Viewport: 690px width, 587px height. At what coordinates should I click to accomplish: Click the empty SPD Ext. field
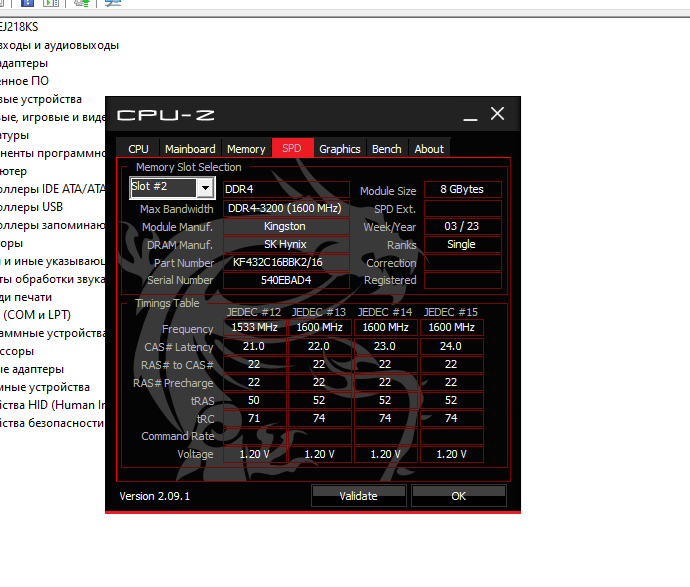[x=463, y=208]
